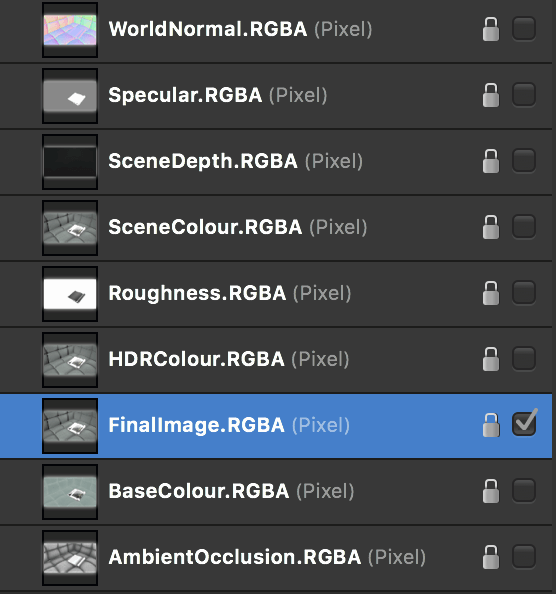Image resolution: width=556 pixels, height=594 pixels.
Task: Click the lock icon on WorldNormal.RGBA layer
Action: click(491, 29)
